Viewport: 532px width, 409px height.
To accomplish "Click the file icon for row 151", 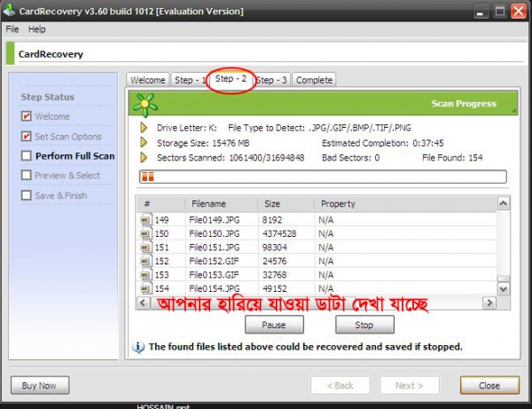I will (x=146, y=248).
